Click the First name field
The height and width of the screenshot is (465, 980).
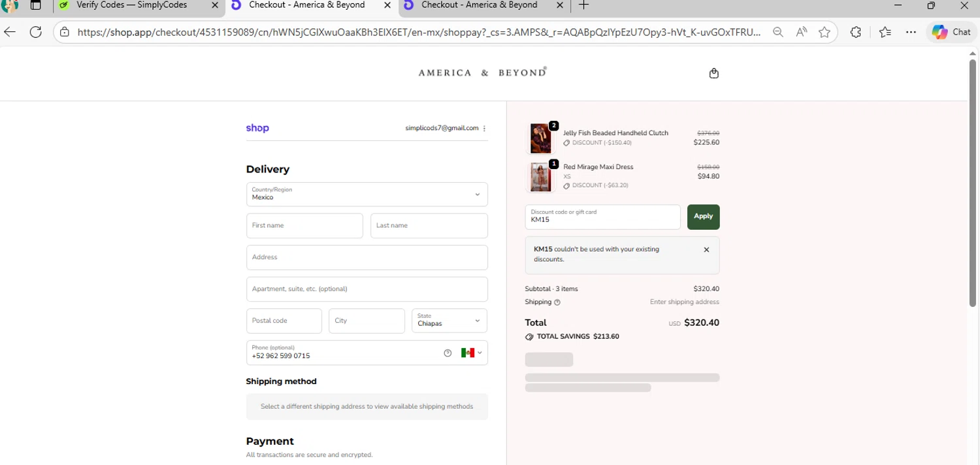click(x=304, y=225)
